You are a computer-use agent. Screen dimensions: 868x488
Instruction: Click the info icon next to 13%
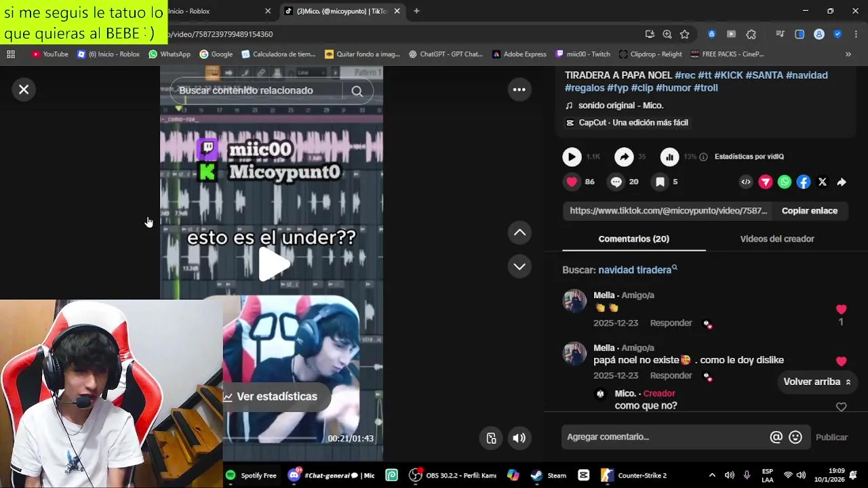pyautogui.click(x=703, y=157)
